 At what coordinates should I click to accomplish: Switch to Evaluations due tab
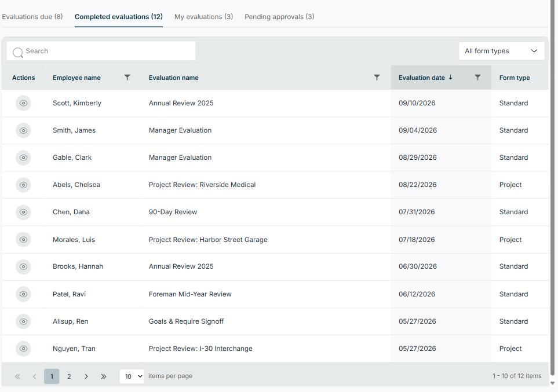(32, 17)
